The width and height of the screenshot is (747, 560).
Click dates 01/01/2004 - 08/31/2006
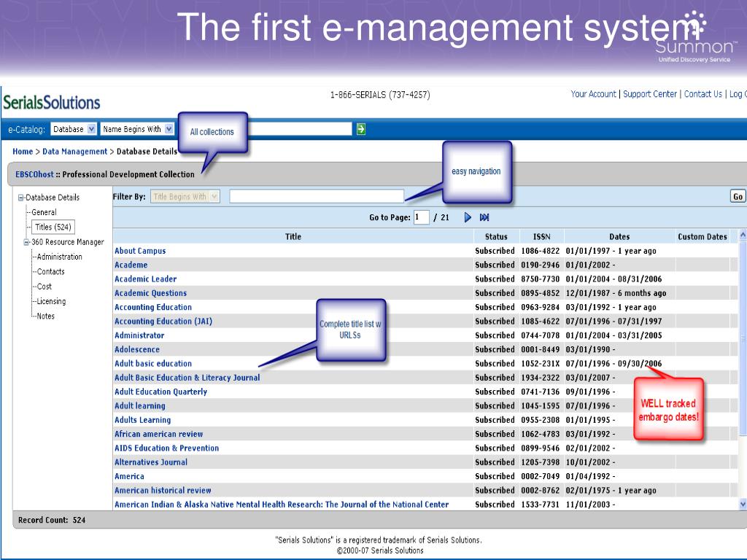(614, 279)
